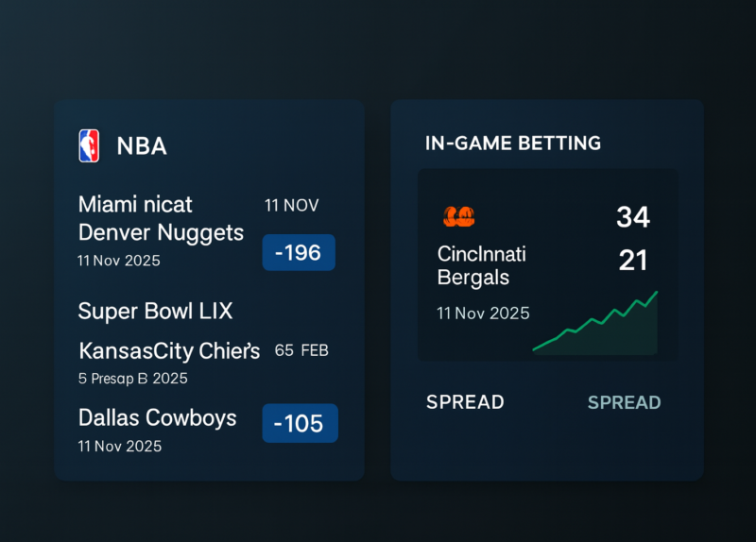Click the date below Dallas Cowboys

coord(119,446)
